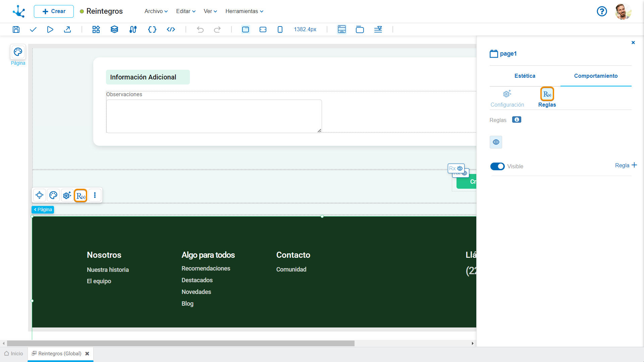Close the page1 properties panel
The image size is (644, 362).
point(633,43)
